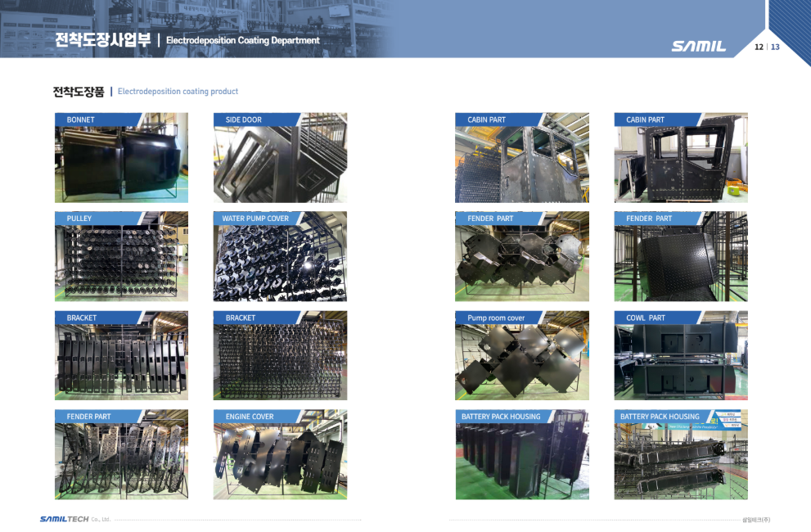Viewport: 811px width, 532px height.
Task: Click the PULLEY label tag
Action: (x=79, y=219)
